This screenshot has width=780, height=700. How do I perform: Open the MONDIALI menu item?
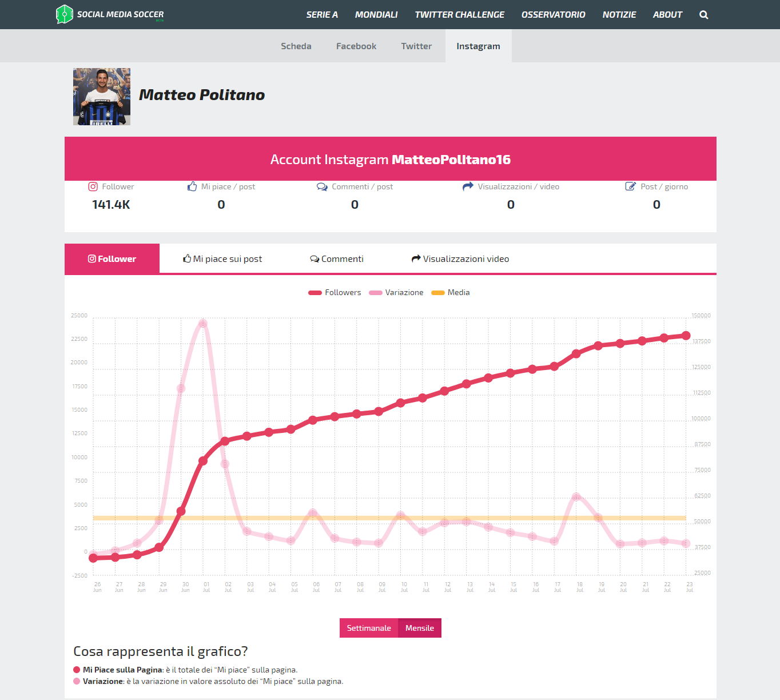pos(376,15)
